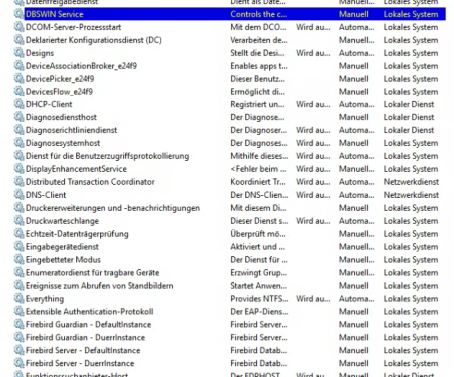Click 'Netzwerkdienst' logon for DNS-Client
454x377 pixels.
click(411, 195)
